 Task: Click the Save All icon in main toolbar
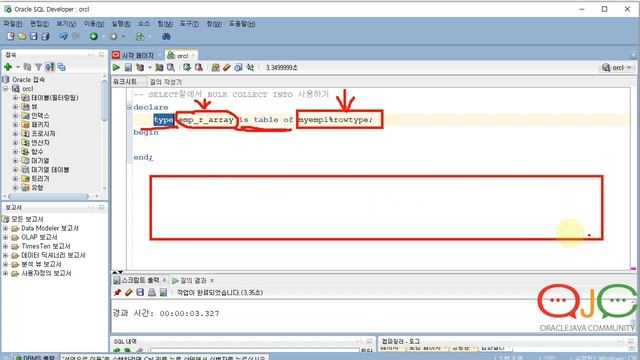[45, 36]
